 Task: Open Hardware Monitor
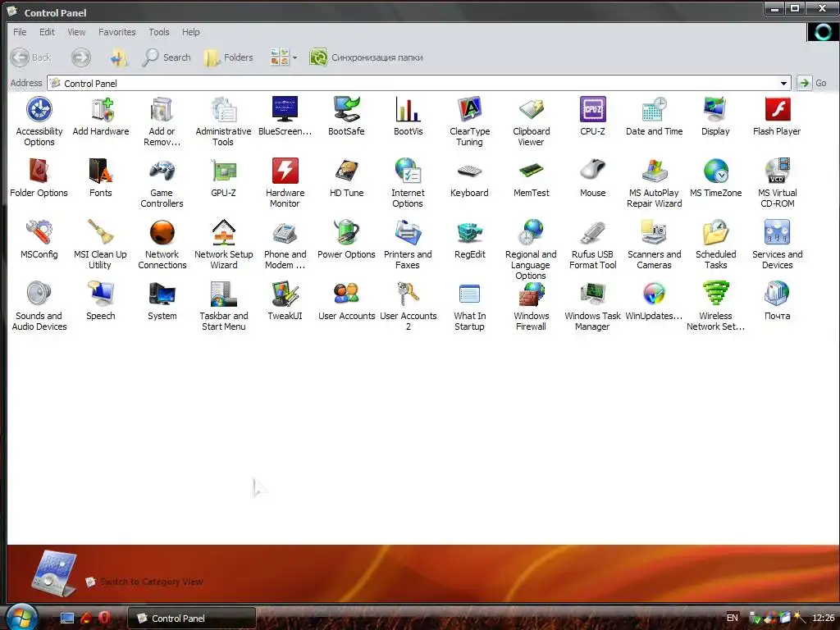pyautogui.click(x=285, y=183)
